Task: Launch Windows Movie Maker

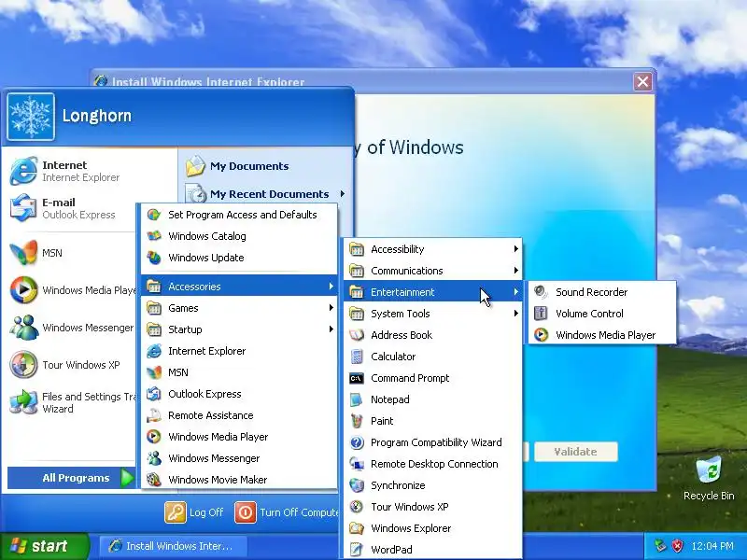Action: [x=239, y=479]
